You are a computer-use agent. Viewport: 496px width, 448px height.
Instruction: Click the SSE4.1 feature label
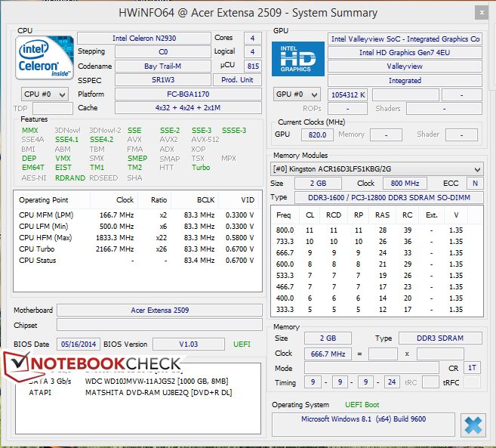click(x=66, y=140)
